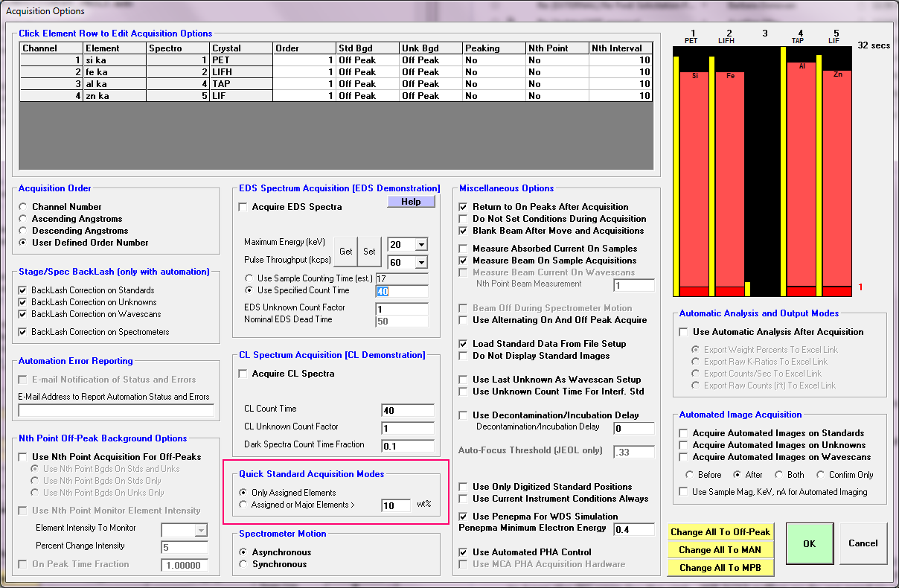
Task: Click the red Fe bar in spectrometer chart
Action: (730, 179)
